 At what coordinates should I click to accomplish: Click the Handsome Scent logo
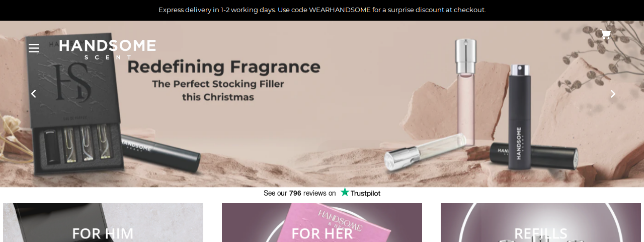[108, 49]
